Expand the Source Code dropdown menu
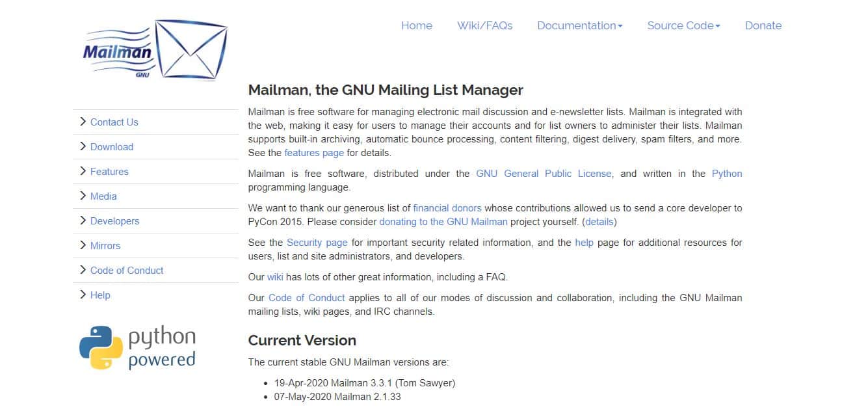Image resolution: width=868 pixels, height=413 pixels. coord(683,26)
